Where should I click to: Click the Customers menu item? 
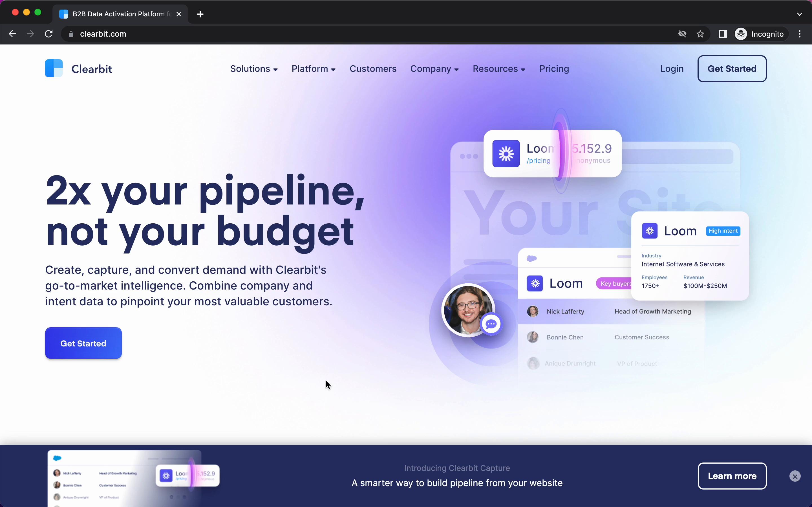(x=373, y=68)
